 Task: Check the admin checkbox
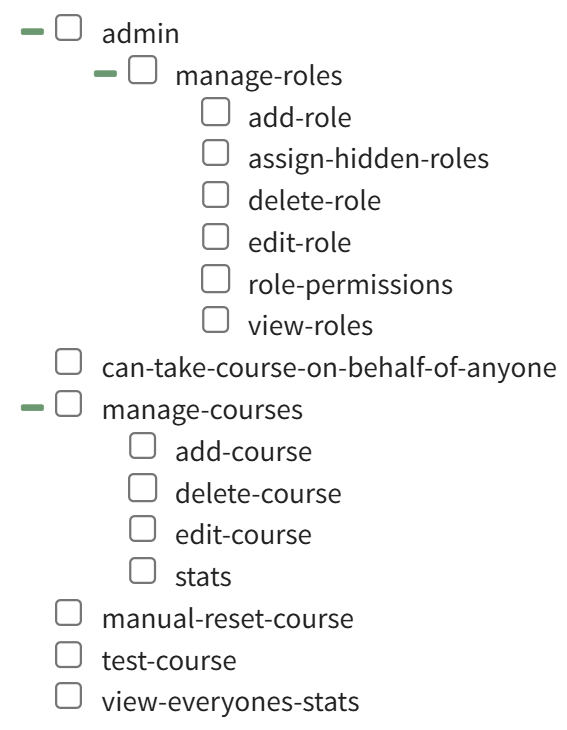69,27
